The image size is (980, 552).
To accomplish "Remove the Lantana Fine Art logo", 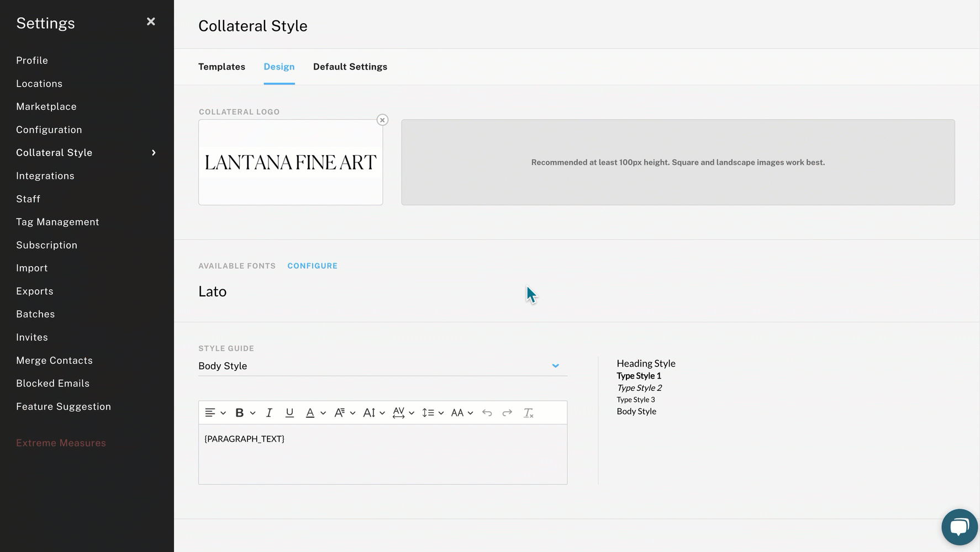I will [x=382, y=120].
